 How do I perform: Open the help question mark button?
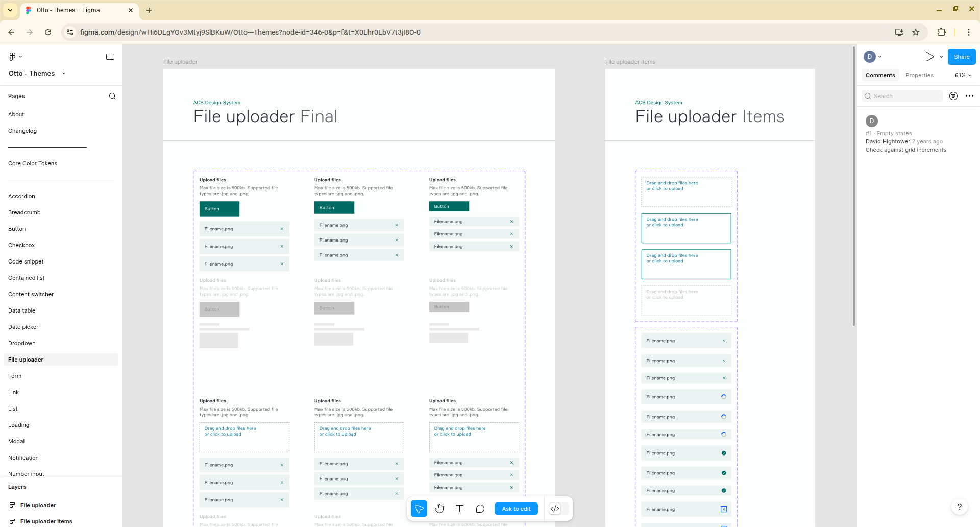960,507
